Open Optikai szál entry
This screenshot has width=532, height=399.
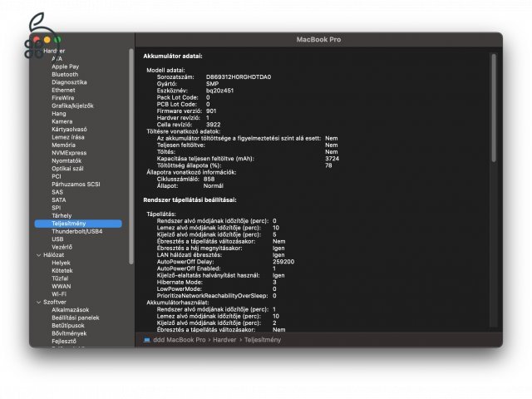click(67, 169)
